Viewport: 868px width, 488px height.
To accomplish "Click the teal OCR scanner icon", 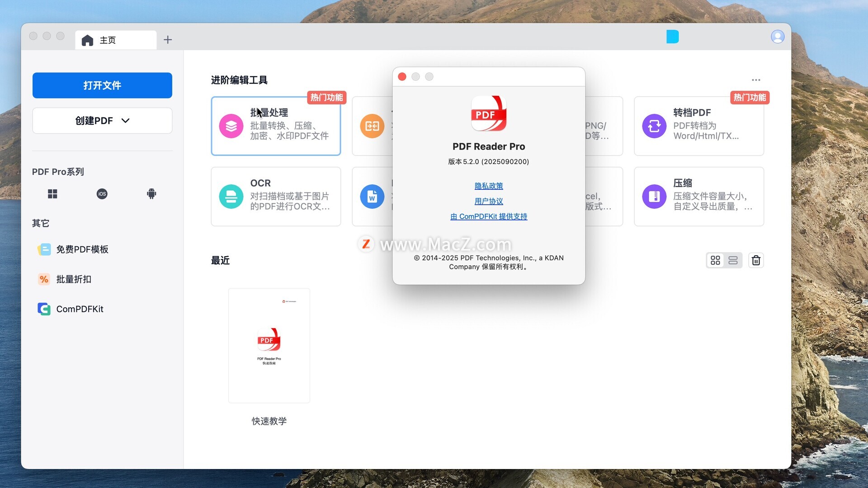I will coord(231,197).
